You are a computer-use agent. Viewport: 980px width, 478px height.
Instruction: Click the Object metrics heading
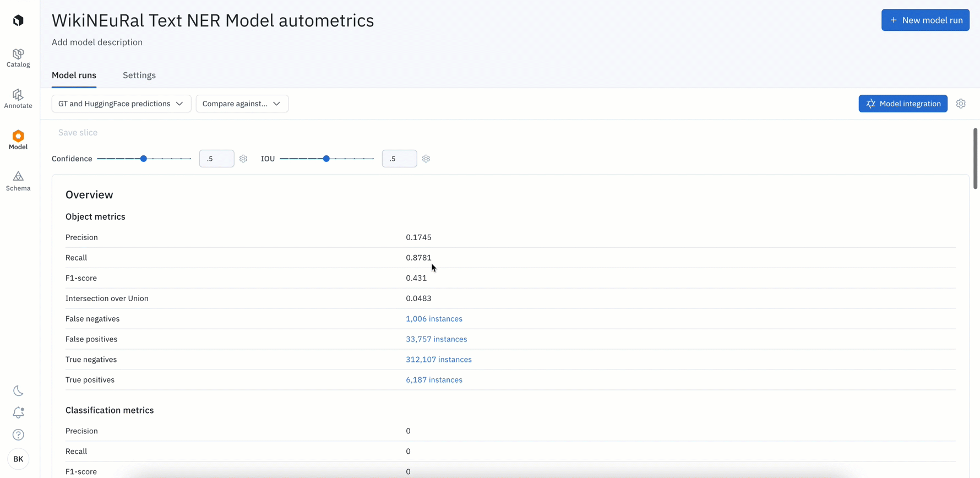95,217
